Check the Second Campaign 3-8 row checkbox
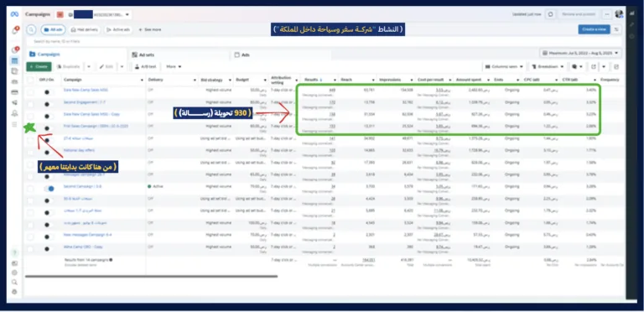The width and height of the screenshot is (644, 312). (x=30, y=189)
